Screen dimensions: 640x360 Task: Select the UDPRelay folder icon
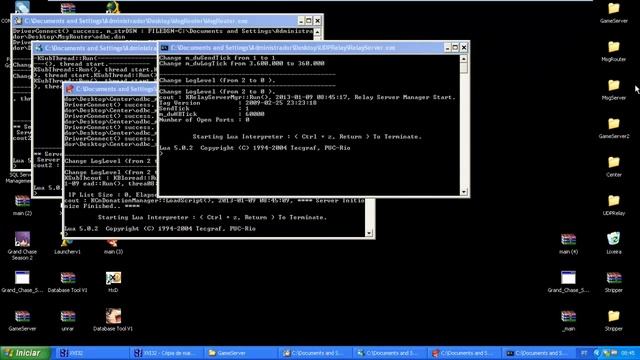tap(613, 201)
